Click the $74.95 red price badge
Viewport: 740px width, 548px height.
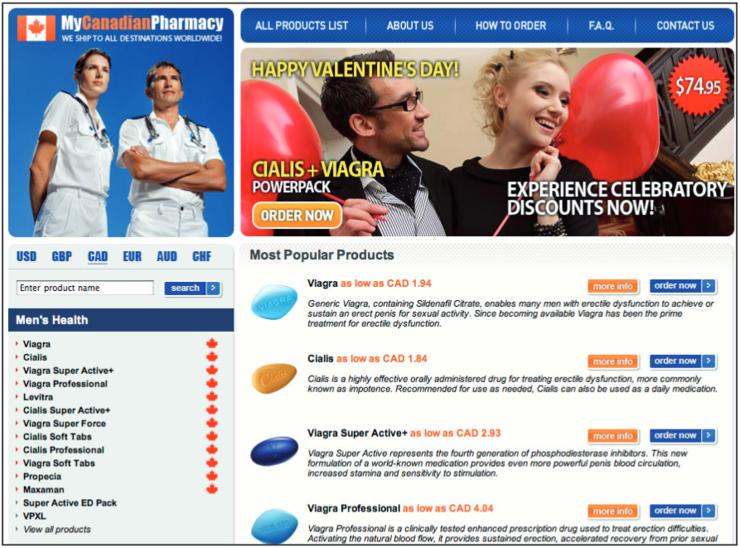pyautogui.click(x=698, y=86)
